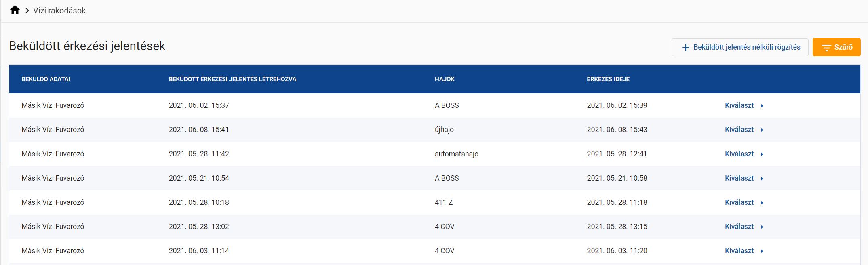The height and width of the screenshot is (265, 868).
Task: Click arrow beside Kiválaszt for A BOSS 10:54
Action: pyautogui.click(x=762, y=179)
